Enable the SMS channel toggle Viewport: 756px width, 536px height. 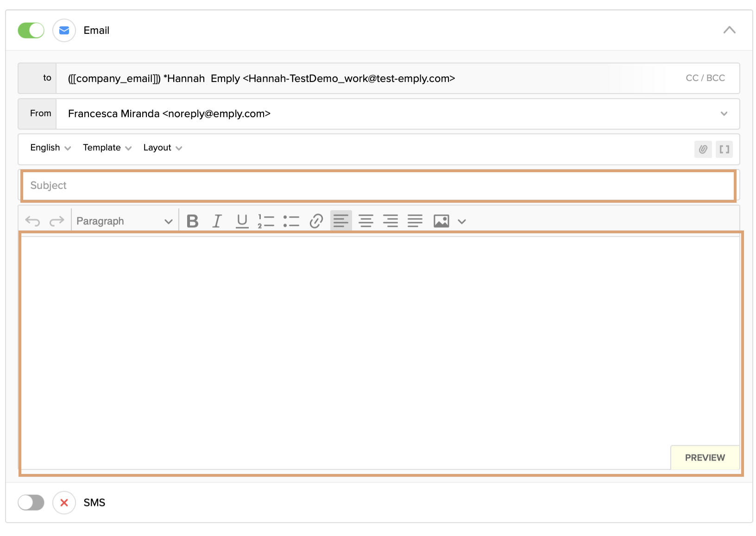coord(31,502)
